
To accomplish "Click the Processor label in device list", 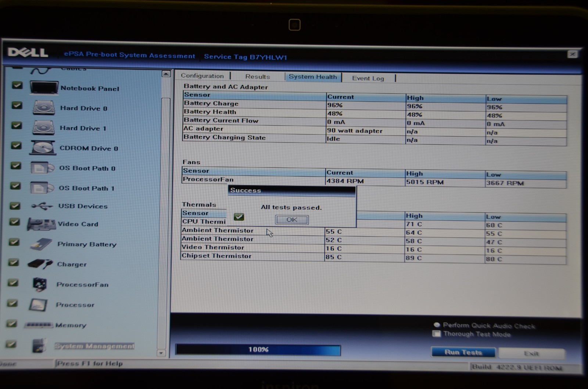I will (75, 305).
